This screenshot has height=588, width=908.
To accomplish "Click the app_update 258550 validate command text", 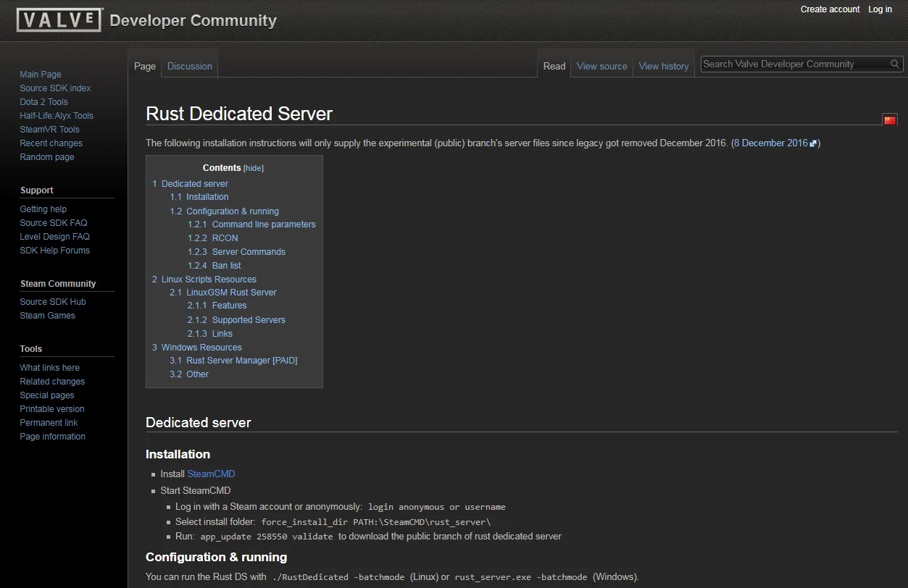I will pyautogui.click(x=267, y=537).
